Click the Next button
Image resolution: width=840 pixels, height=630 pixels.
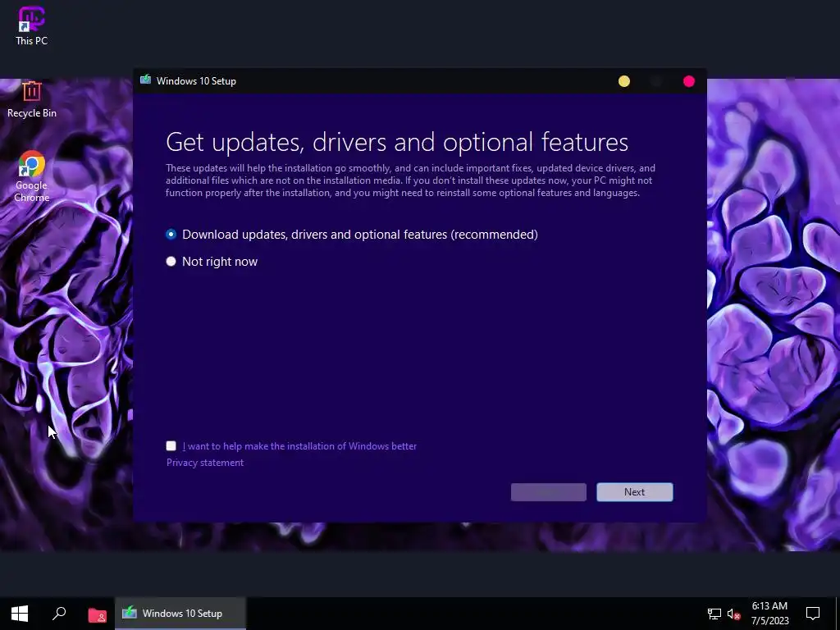click(634, 492)
